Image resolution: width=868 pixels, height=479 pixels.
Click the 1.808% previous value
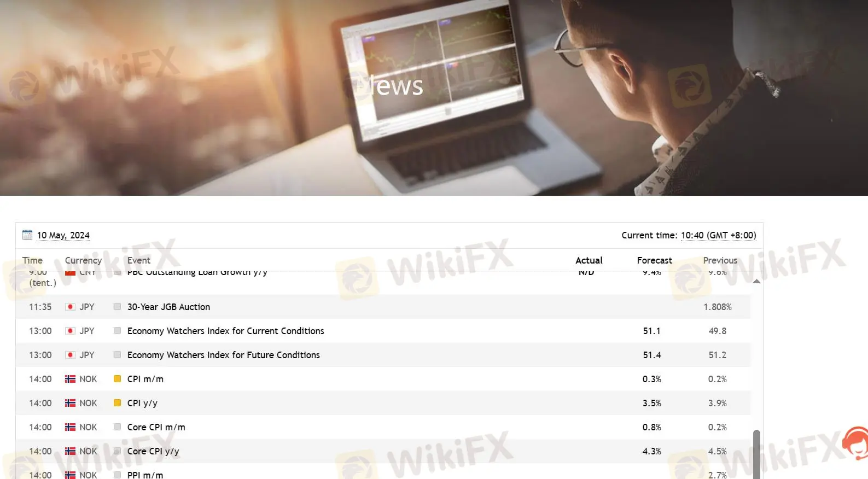[x=718, y=307]
